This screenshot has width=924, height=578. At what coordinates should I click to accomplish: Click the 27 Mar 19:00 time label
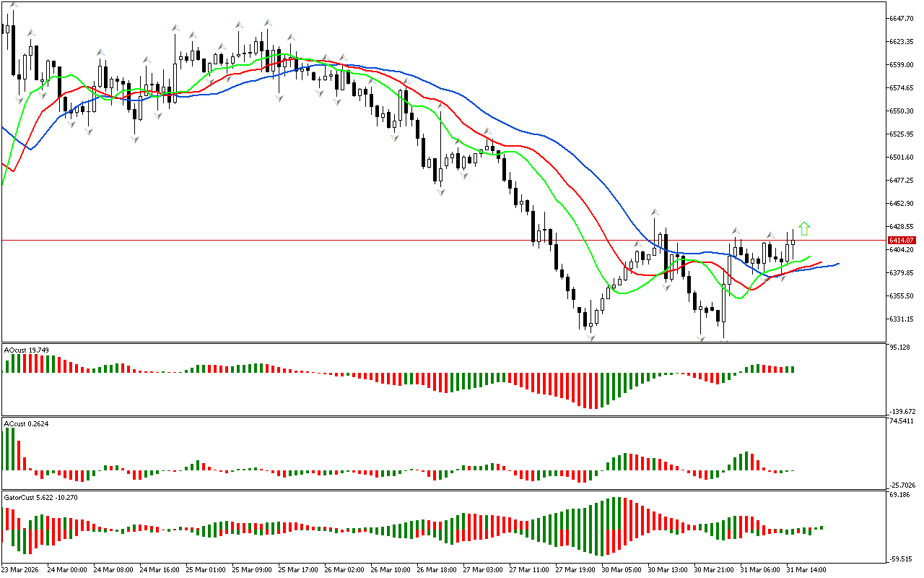coord(577,569)
